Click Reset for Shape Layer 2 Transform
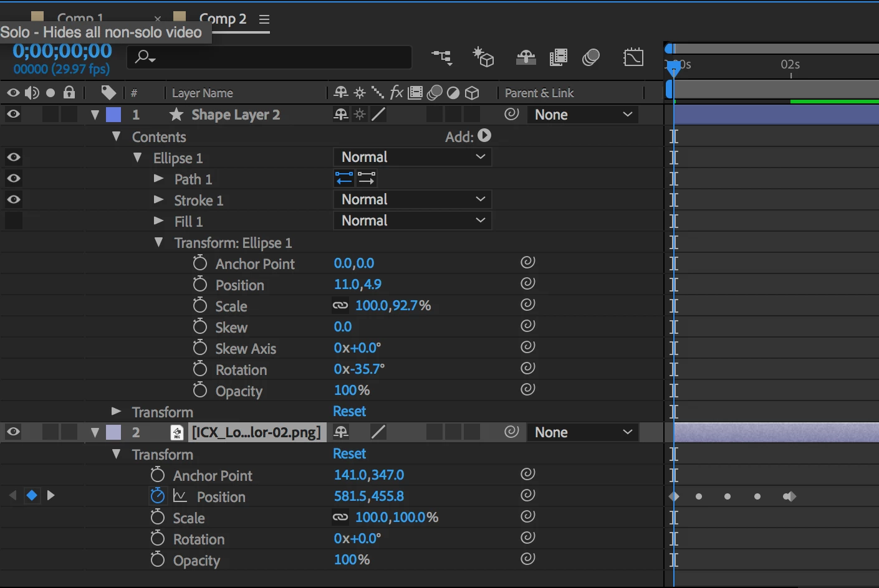The width and height of the screenshot is (879, 588). (x=349, y=411)
